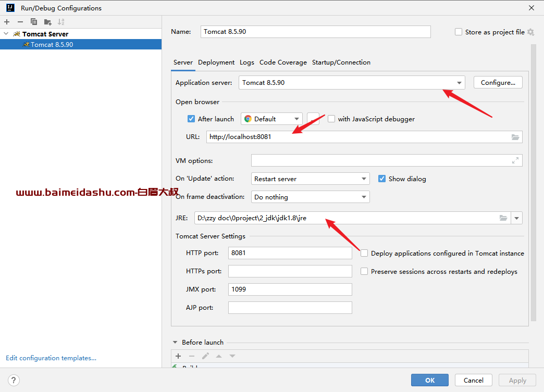Switch to the Server tab
The image size is (544, 392).
click(x=183, y=62)
